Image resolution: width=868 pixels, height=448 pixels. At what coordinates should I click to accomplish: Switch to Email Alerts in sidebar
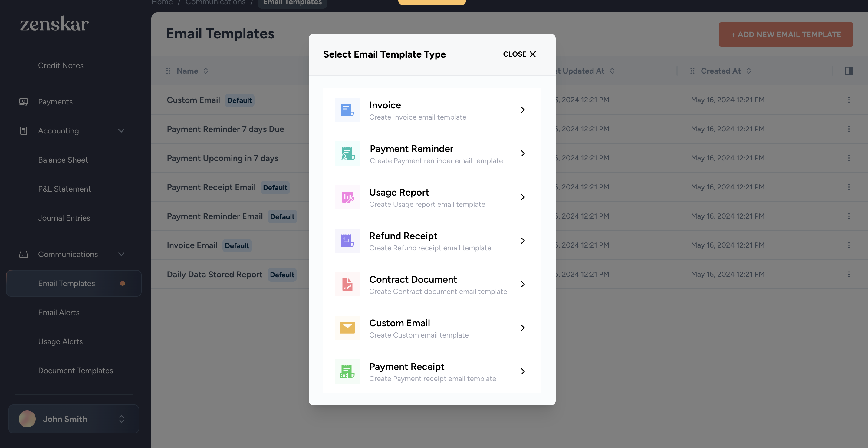(59, 312)
